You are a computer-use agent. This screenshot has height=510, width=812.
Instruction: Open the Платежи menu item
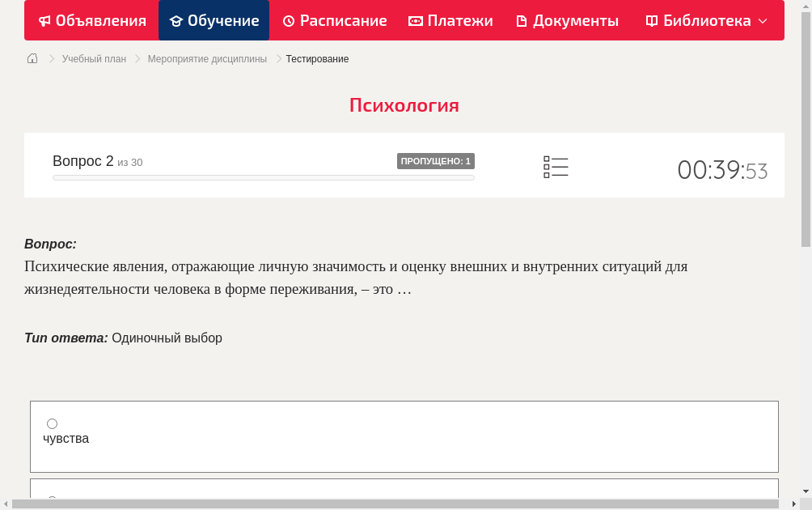click(x=450, y=20)
